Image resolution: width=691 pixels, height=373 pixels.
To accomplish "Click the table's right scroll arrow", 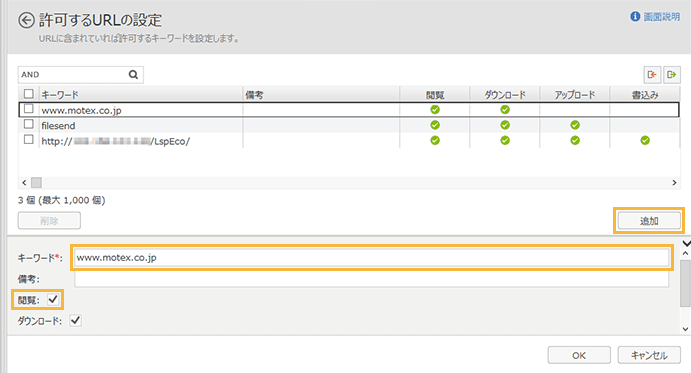I will [x=674, y=183].
